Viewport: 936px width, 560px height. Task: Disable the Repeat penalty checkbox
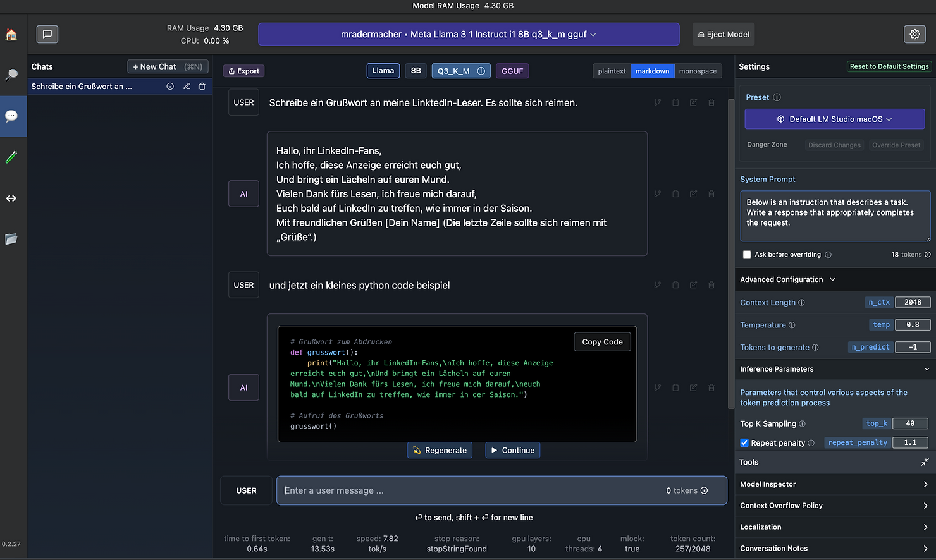(x=744, y=442)
